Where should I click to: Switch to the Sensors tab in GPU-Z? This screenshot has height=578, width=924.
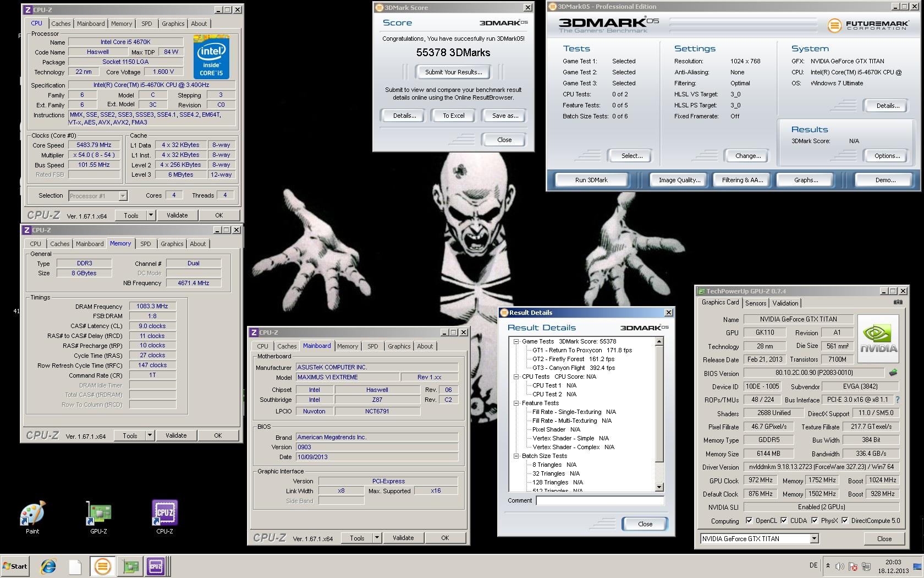[x=756, y=303]
